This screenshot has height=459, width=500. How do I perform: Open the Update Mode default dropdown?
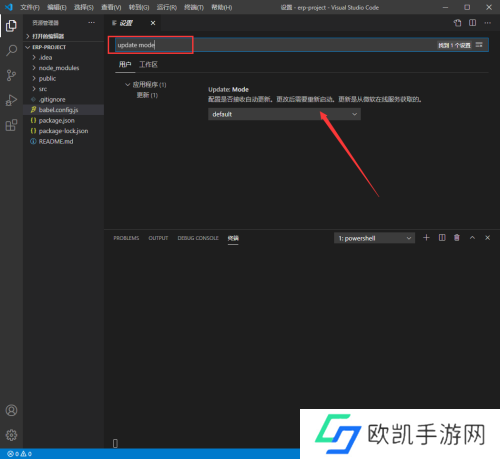point(284,114)
